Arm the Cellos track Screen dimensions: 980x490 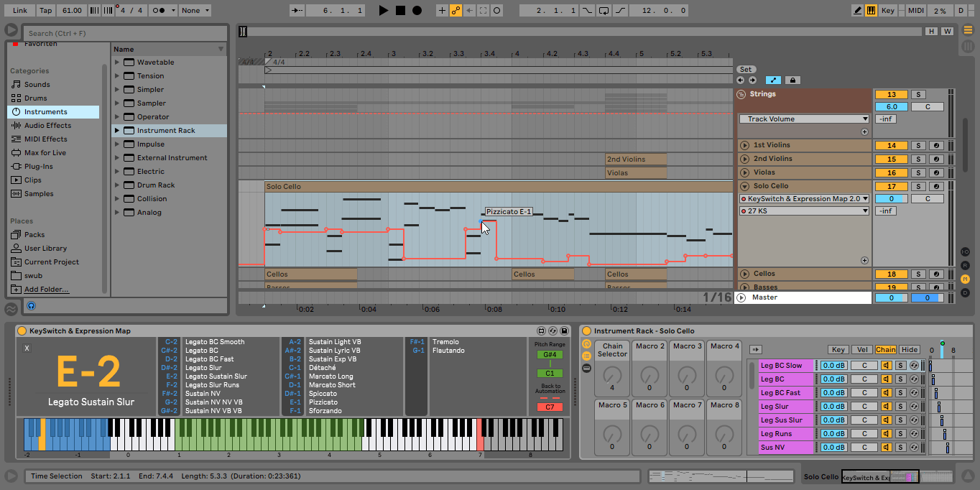(x=936, y=274)
